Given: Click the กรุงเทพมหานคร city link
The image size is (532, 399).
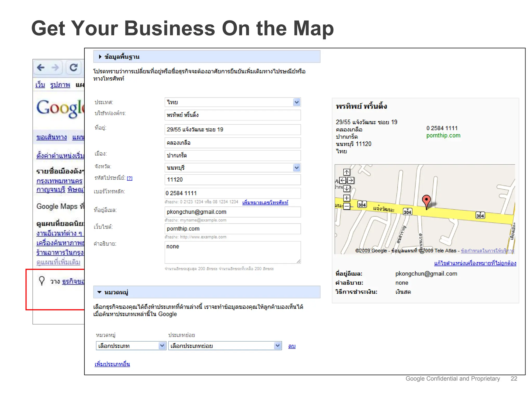Looking at the screenshot, I should point(59,181).
